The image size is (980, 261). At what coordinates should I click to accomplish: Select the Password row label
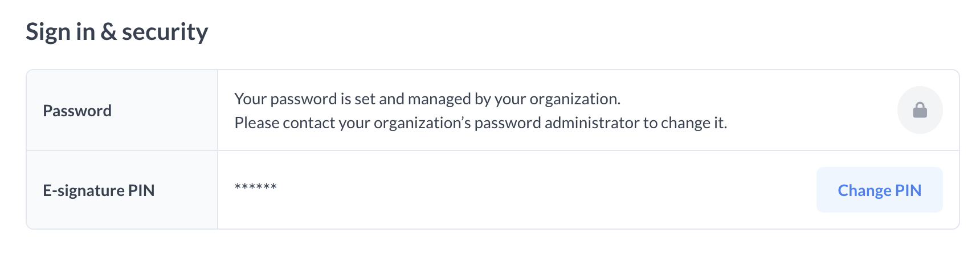77,111
